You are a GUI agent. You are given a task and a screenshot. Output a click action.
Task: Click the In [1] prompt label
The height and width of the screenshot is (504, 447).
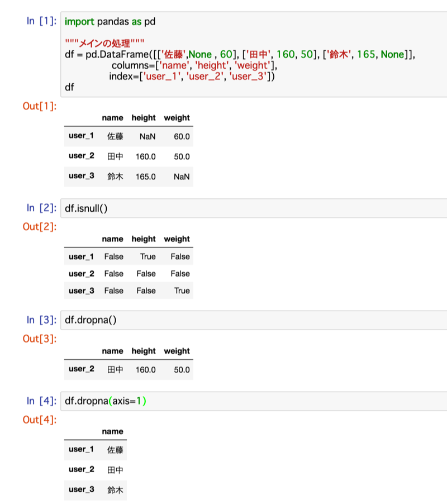tap(41, 21)
